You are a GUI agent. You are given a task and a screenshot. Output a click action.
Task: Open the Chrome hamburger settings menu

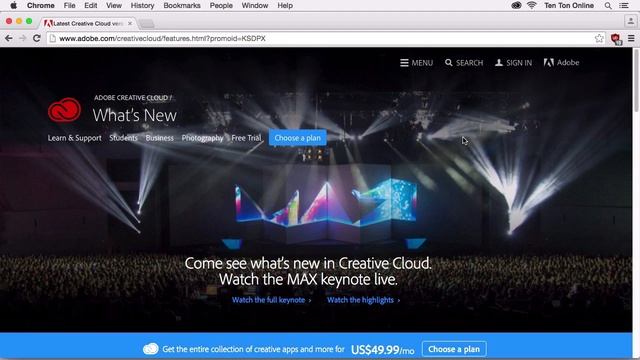click(631, 38)
